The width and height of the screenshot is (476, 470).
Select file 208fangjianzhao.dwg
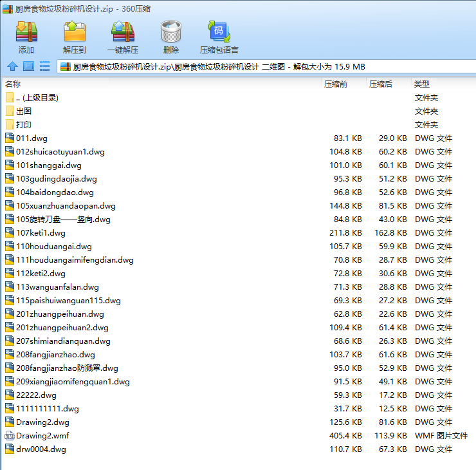[x=55, y=355]
